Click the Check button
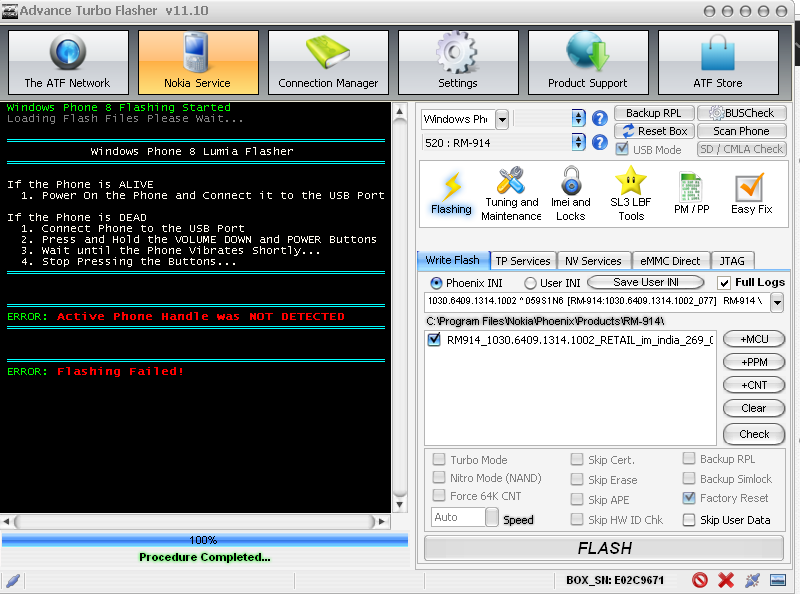Viewport: 800px width, 594px height. 754,434
